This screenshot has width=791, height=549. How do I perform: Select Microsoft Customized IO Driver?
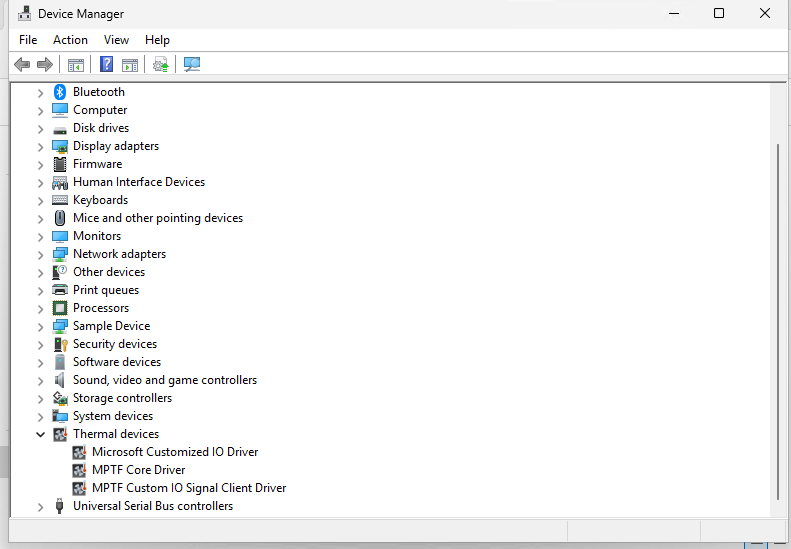pos(175,452)
